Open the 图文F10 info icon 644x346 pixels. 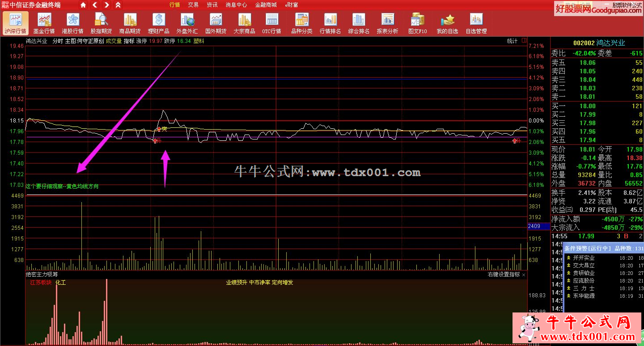(418, 23)
